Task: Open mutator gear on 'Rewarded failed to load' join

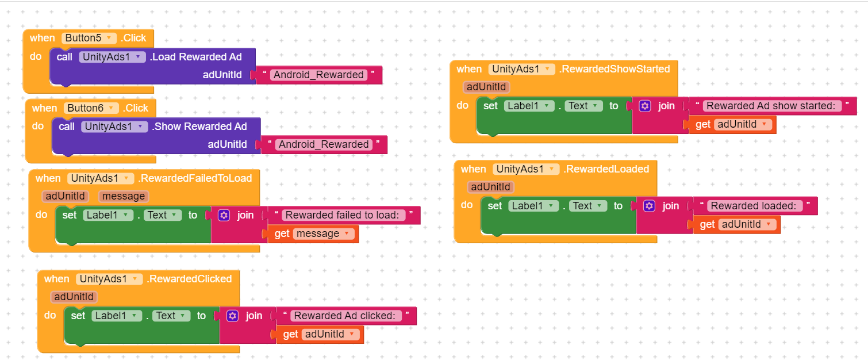Action: click(x=224, y=215)
